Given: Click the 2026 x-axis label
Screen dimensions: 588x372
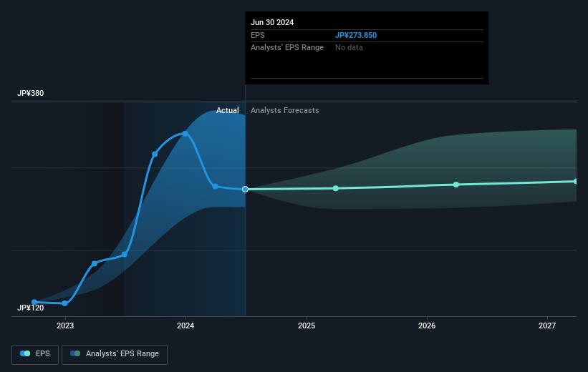Looking at the screenshot, I should tap(427, 326).
